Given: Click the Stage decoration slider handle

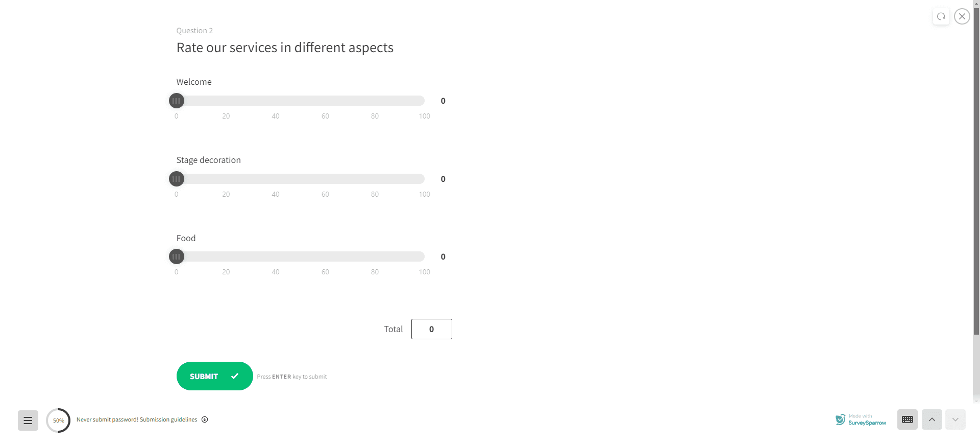Looking at the screenshot, I should point(177,179).
